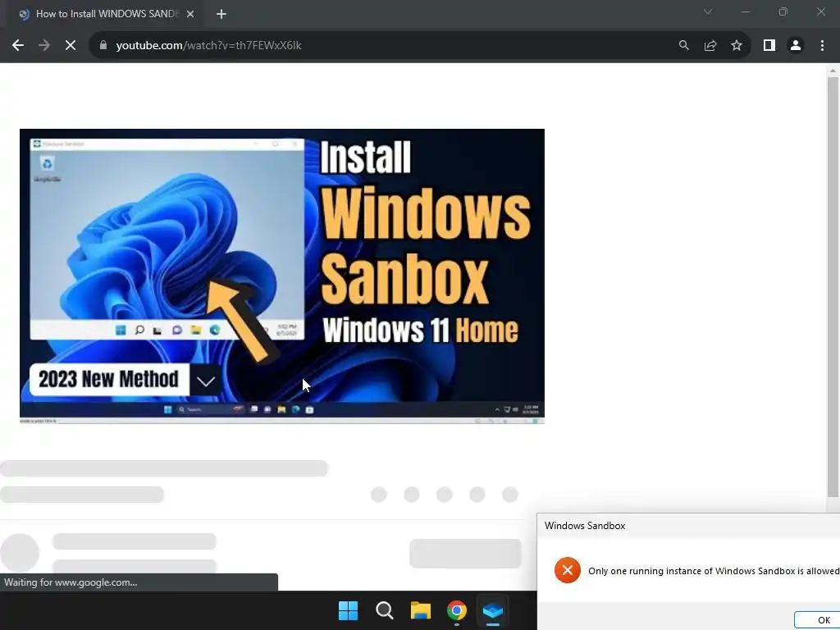Restore down the Chrome window

(x=783, y=11)
